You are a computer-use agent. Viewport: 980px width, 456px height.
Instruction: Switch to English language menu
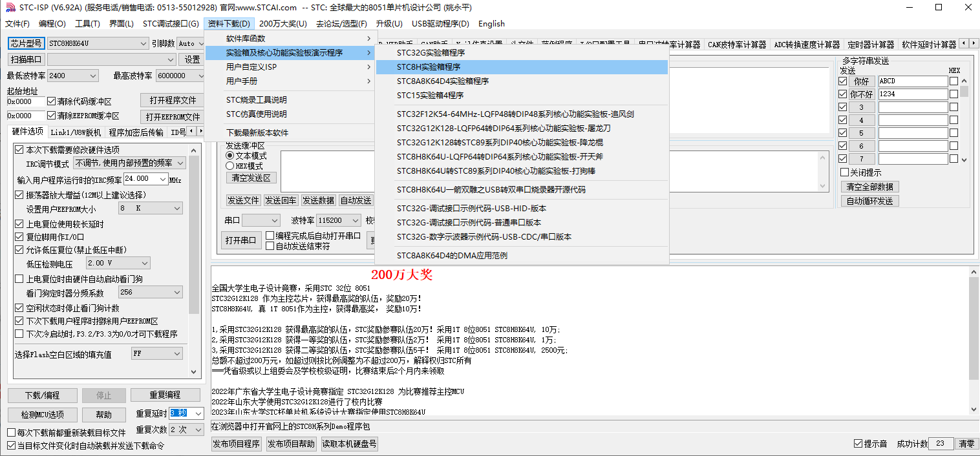[x=491, y=24]
